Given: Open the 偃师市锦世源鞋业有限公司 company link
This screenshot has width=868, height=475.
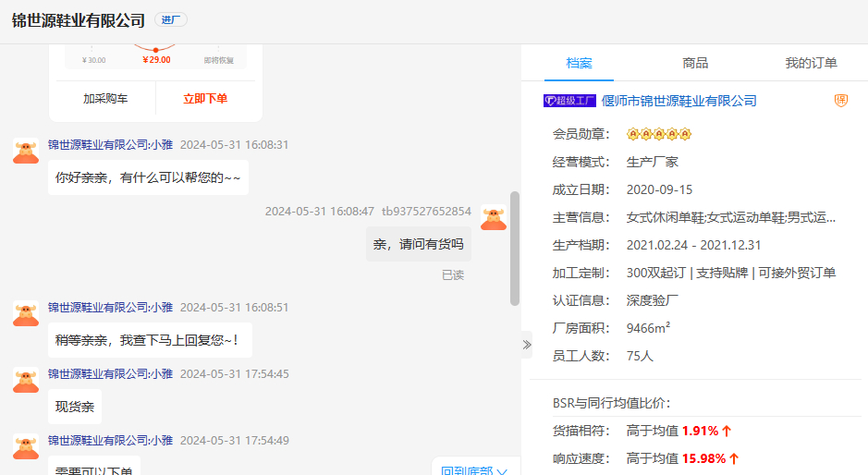Looking at the screenshot, I should pyautogui.click(x=679, y=101).
